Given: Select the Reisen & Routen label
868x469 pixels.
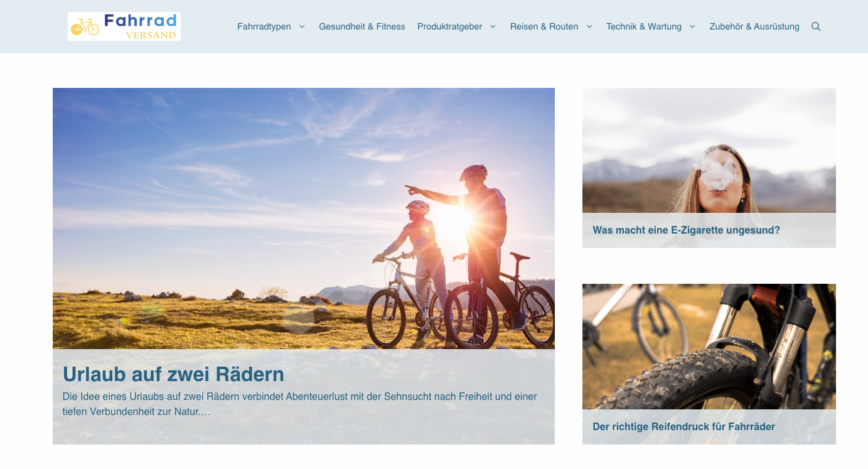Looking at the screenshot, I should (x=544, y=26).
